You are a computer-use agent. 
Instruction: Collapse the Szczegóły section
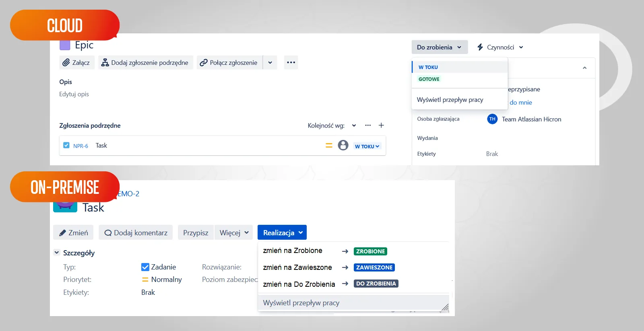click(x=57, y=253)
